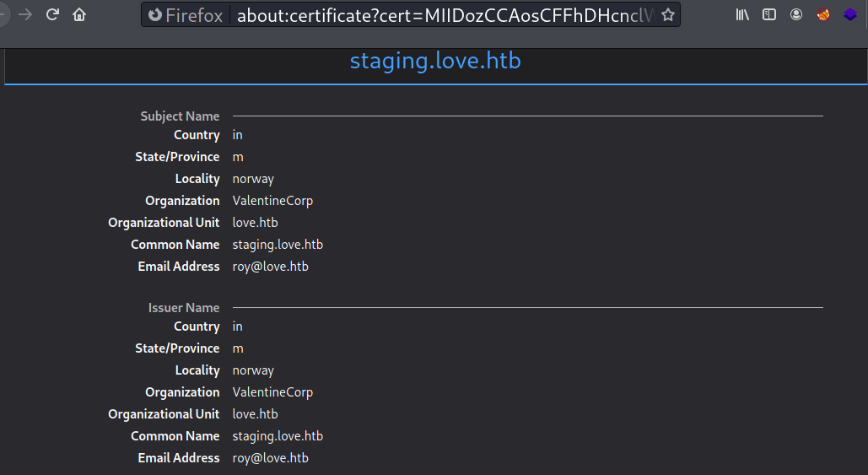Image resolution: width=868 pixels, height=475 pixels.
Task: Open the Library bookmarks and history icon
Action: click(x=742, y=14)
